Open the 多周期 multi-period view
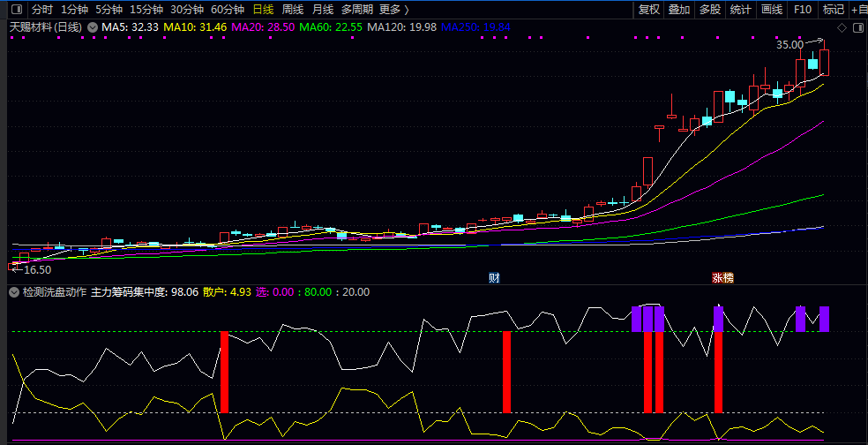Image resolution: width=868 pixels, height=445 pixels. click(357, 10)
